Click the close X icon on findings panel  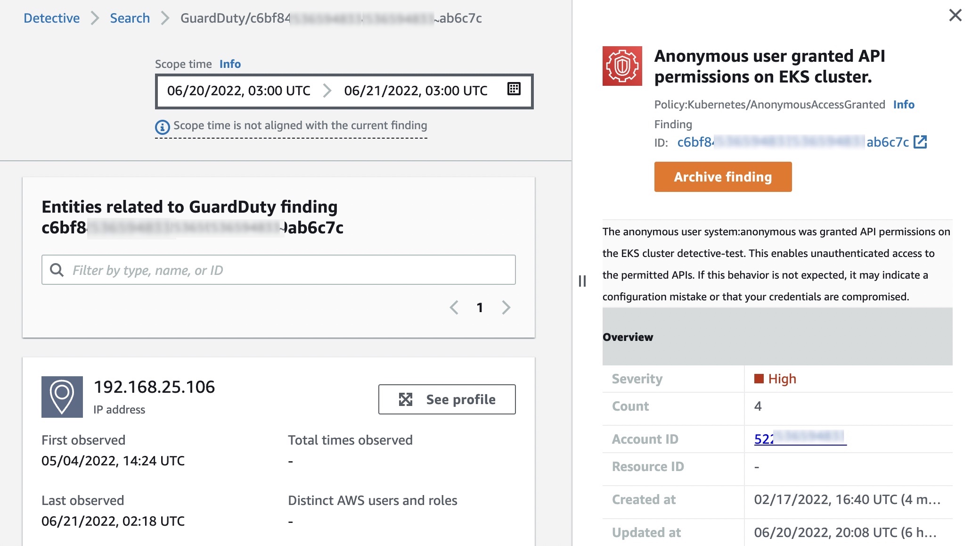coord(955,15)
